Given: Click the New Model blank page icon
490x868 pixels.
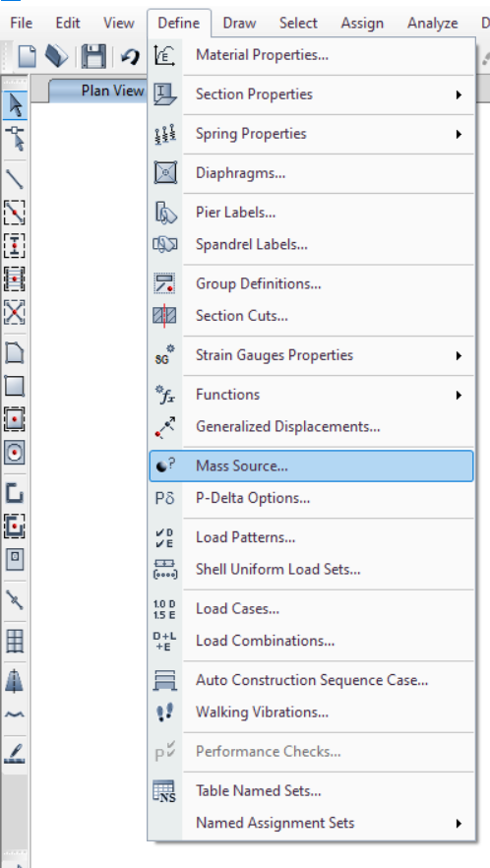Looking at the screenshot, I should (x=28, y=56).
